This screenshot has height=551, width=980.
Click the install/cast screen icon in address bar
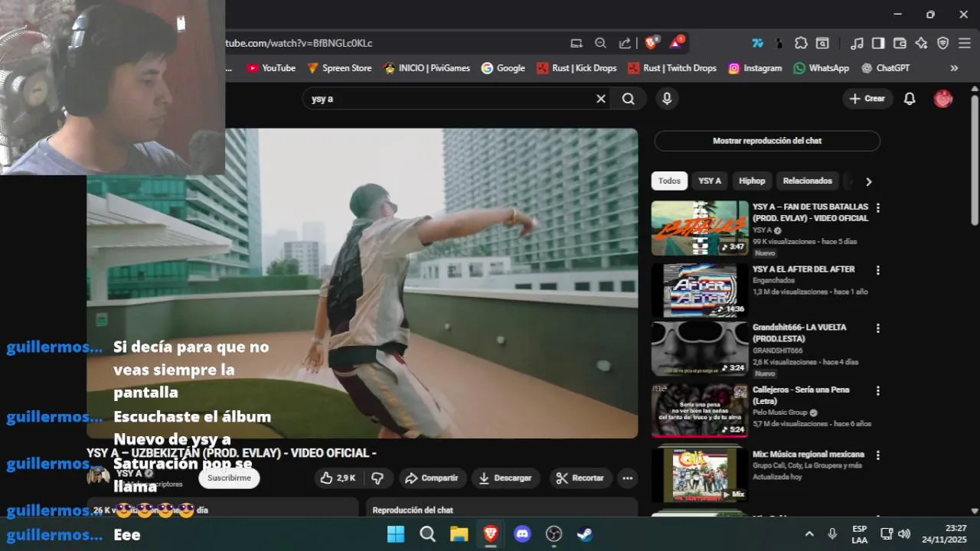(577, 44)
